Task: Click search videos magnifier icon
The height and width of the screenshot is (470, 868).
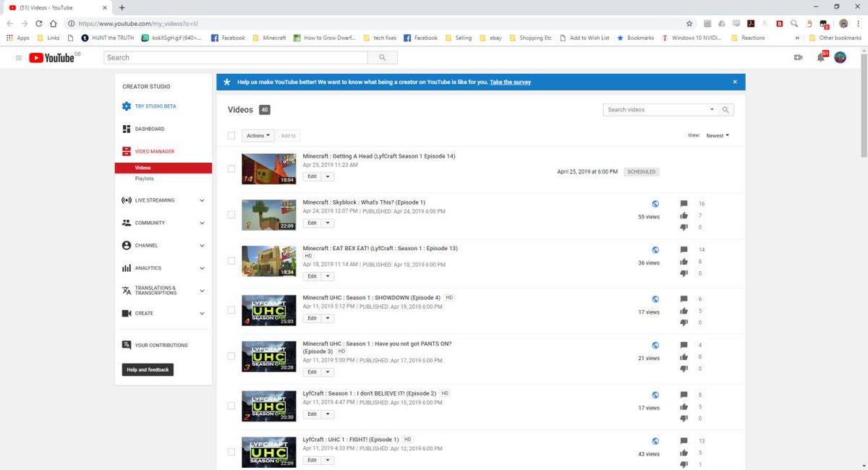Action: click(x=726, y=110)
